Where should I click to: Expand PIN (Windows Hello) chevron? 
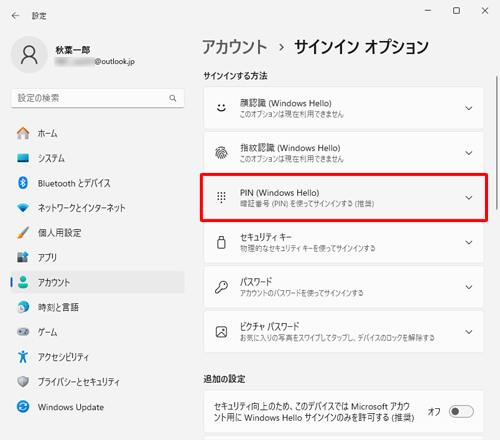[x=469, y=198]
